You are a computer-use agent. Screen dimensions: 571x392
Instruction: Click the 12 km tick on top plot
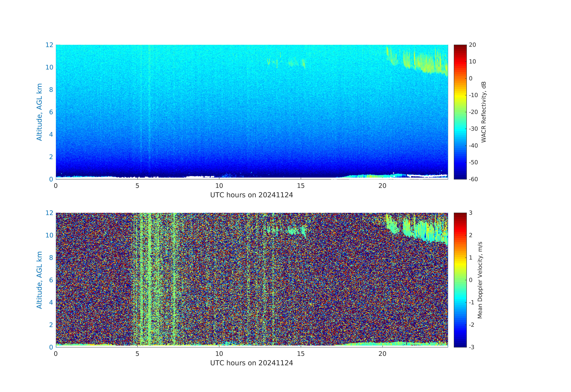pos(49,45)
